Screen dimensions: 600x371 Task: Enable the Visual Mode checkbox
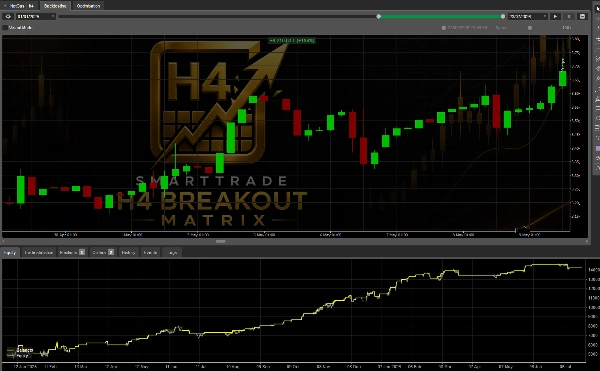pyautogui.click(x=5, y=28)
